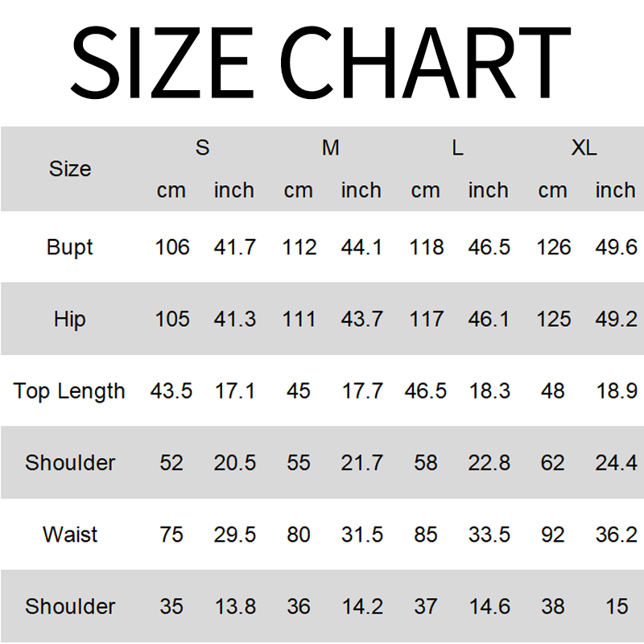This screenshot has width=644, height=644.
Task: Select the Waist row label
Action: click(x=70, y=535)
